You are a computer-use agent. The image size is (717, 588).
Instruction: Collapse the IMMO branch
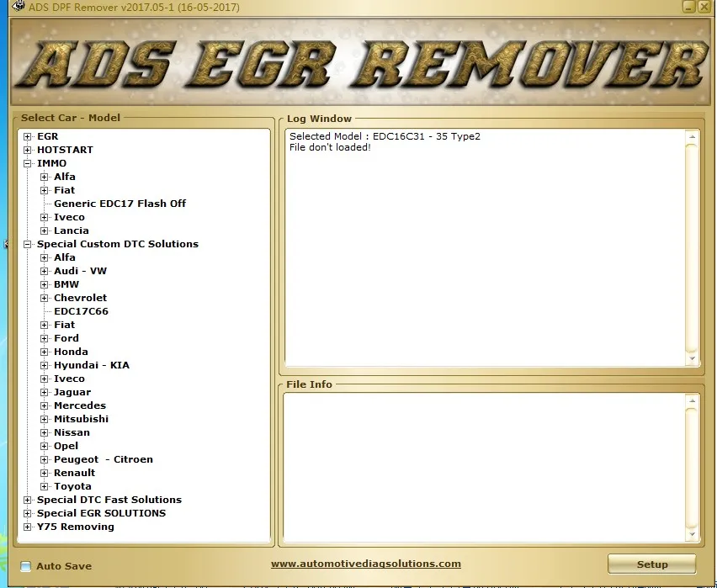pyautogui.click(x=27, y=162)
